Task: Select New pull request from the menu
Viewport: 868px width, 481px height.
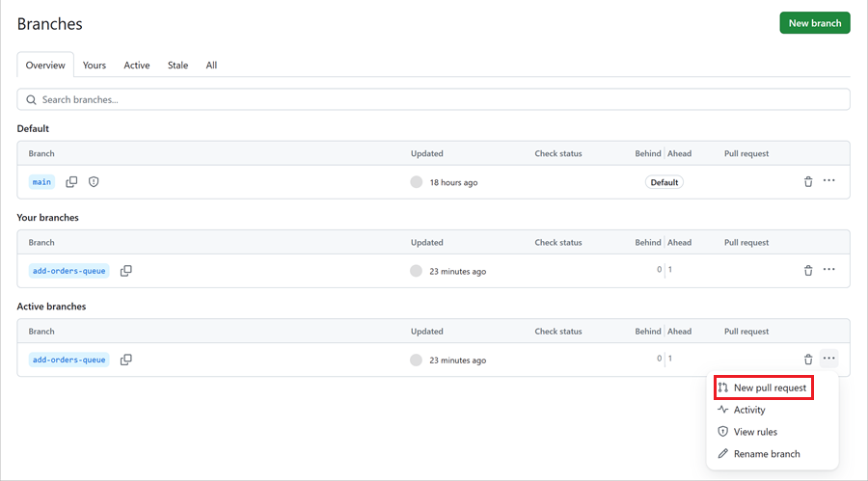Action: (x=764, y=387)
